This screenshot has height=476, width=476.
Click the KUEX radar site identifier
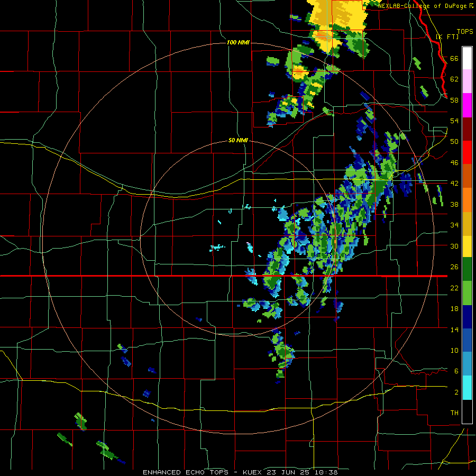coord(252,472)
